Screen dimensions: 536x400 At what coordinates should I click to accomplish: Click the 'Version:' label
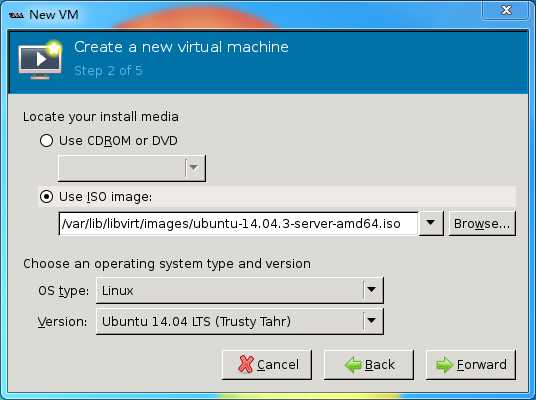62,322
